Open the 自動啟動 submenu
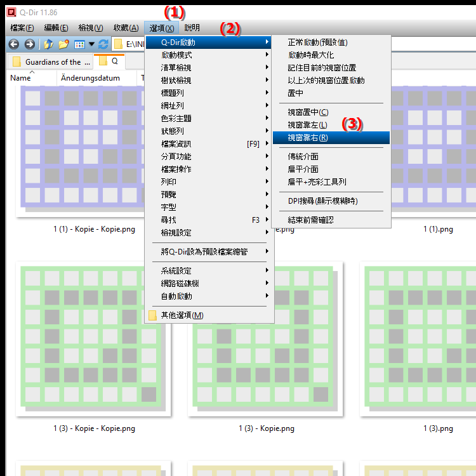The image size is (476, 476). coord(209,296)
